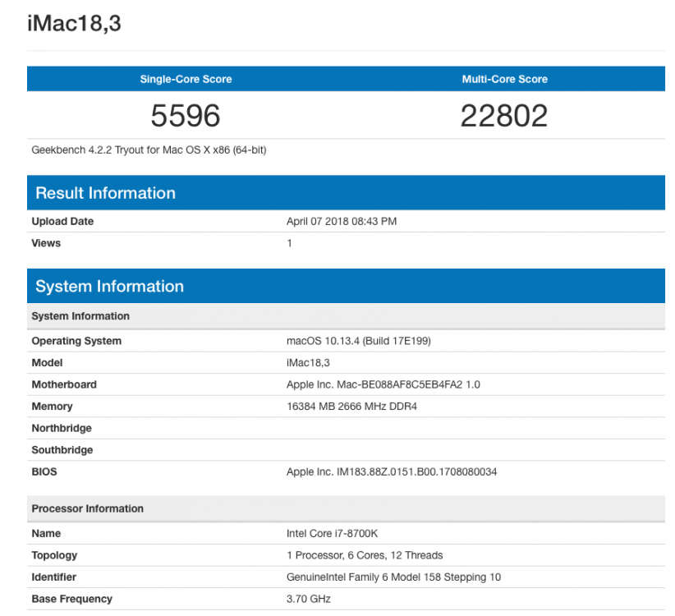The height and width of the screenshot is (616, 675).
Task: Click the Memory label
Action: pos(52,407)
